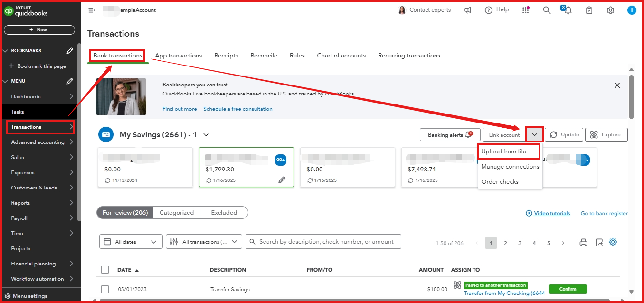Collapse the BOOKMARKS section
Image resolution: width=644 pixels, height=303 pixels.
point(5,50)
